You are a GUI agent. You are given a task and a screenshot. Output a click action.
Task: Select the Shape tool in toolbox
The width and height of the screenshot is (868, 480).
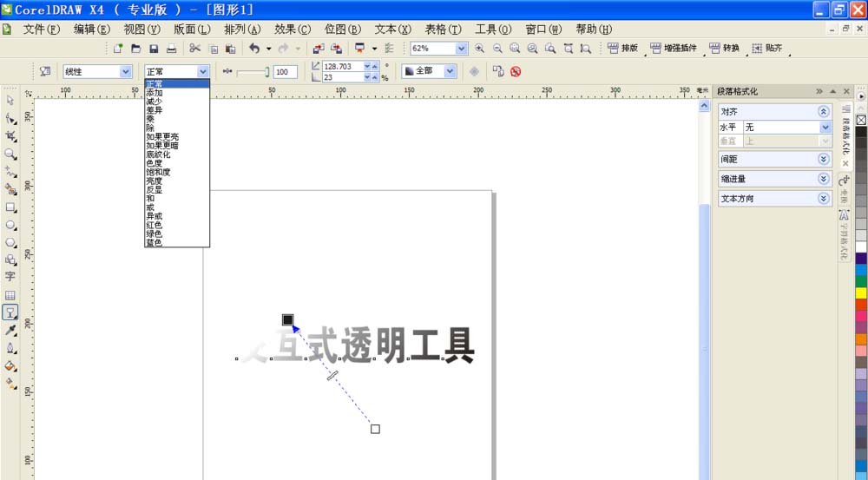pyautogui.click(x=10, y=118)
